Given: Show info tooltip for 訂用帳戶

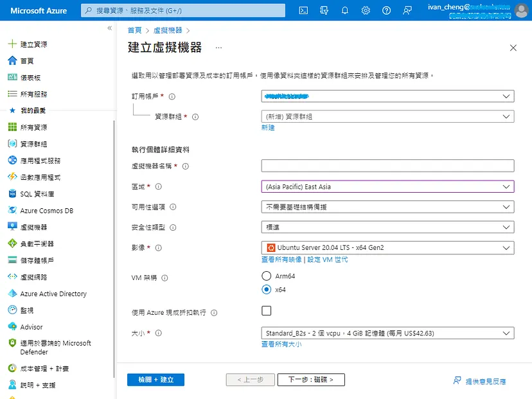Looking at the screenshot, I should pos(172,96).
